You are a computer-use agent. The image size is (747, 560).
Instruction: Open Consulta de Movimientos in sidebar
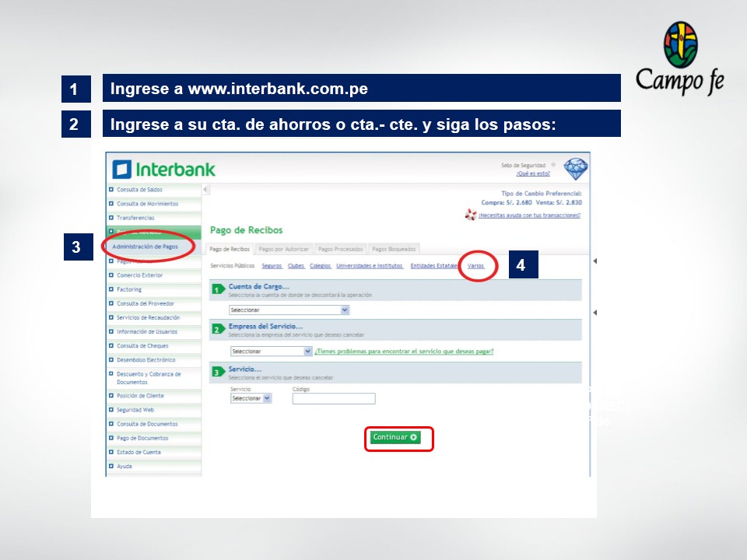(148, 204)
